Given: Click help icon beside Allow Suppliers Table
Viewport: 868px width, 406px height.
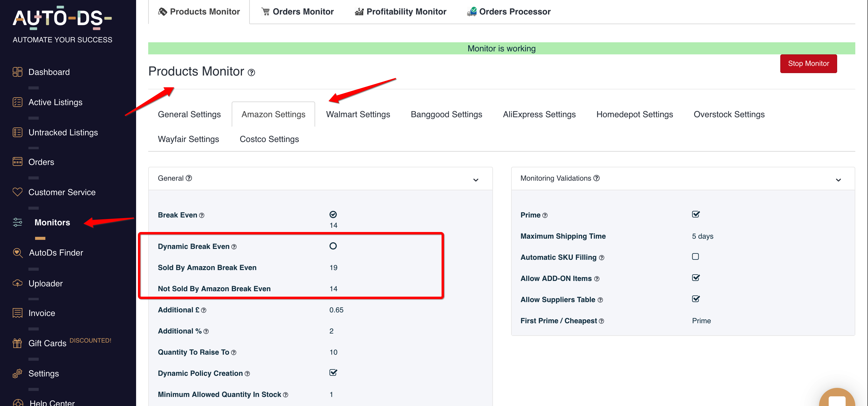Looking at the screenshot, I should pyautogui.click(x=600, y=300).
